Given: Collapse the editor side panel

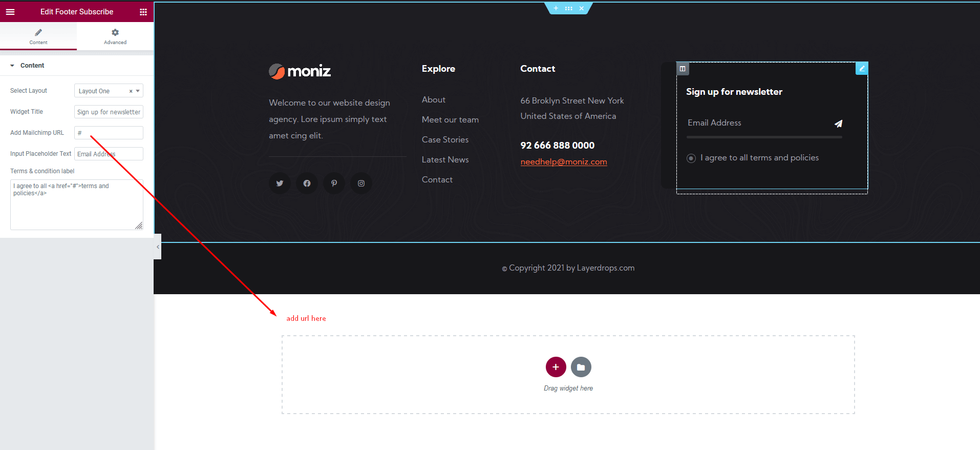Looking at the screenshot, I should pyautogui.click(x=158, y=247).
